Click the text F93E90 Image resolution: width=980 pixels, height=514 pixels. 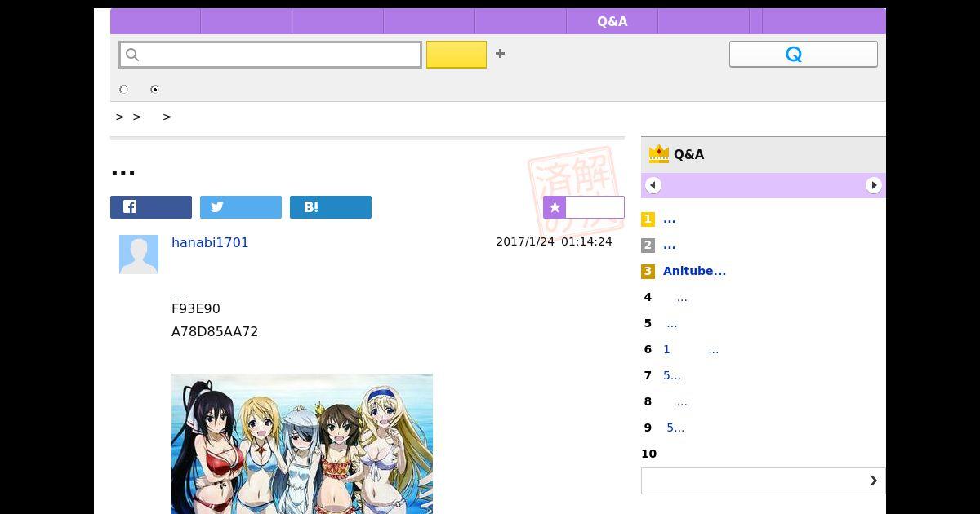click(196, 309)
